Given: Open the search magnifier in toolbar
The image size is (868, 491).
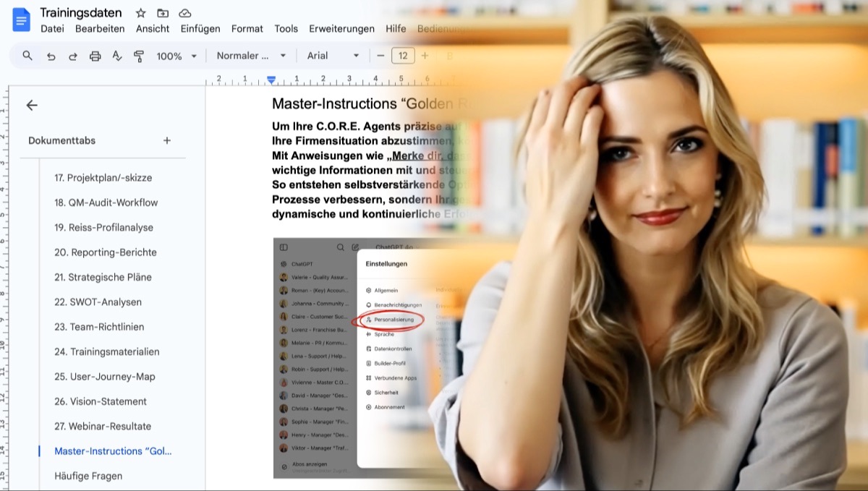Looking at the screenshot, I should click(x=27, y=56).
